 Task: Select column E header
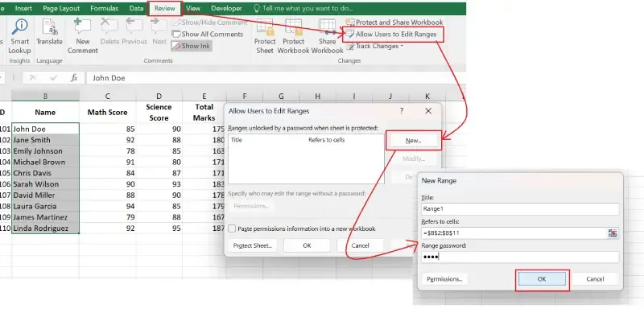[204, 96]
